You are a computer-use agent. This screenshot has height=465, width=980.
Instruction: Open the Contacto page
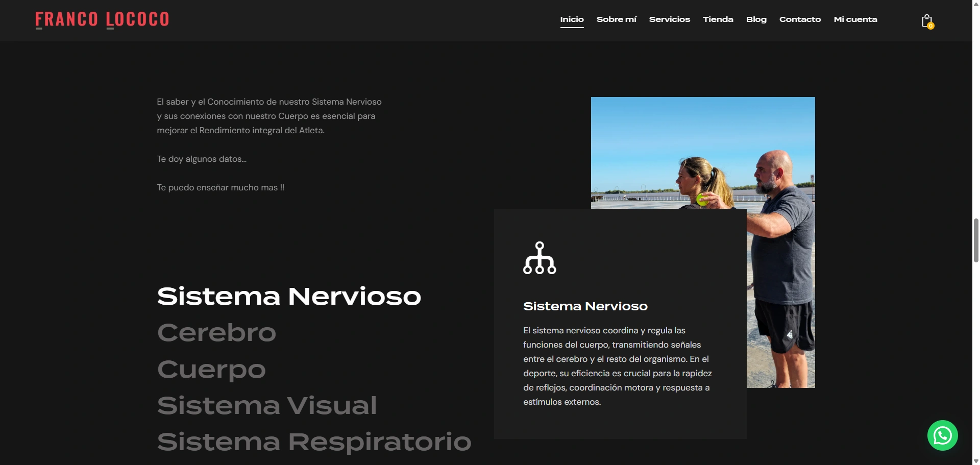tap(800, 19)
